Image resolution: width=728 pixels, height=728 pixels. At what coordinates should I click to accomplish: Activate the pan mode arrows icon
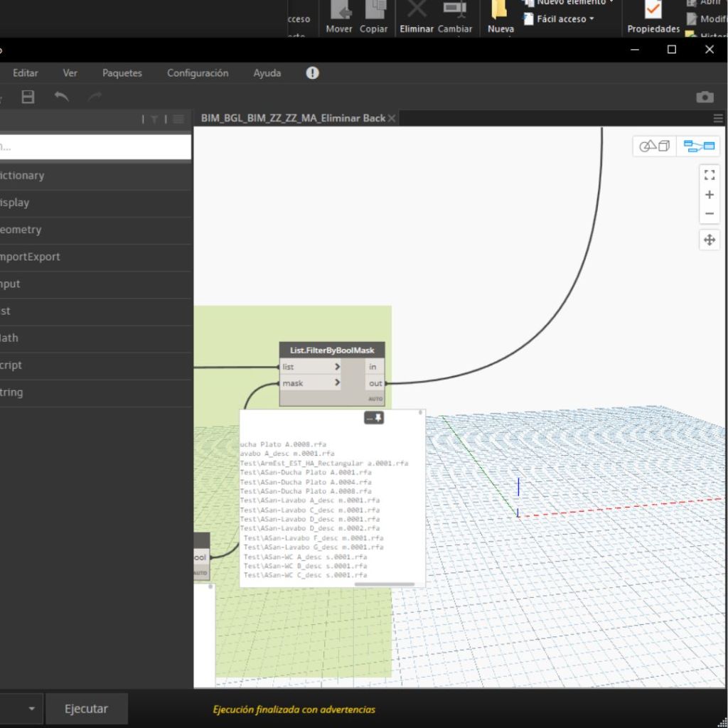click(709, 240)
